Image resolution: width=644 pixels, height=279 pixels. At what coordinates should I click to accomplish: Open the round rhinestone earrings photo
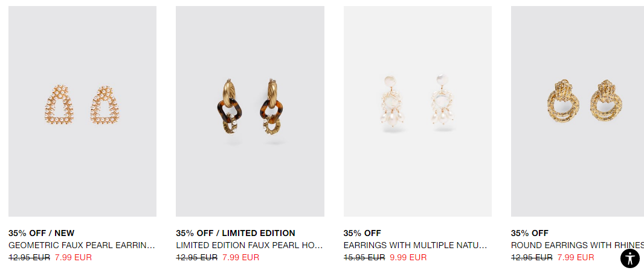(x=578, y=111)
